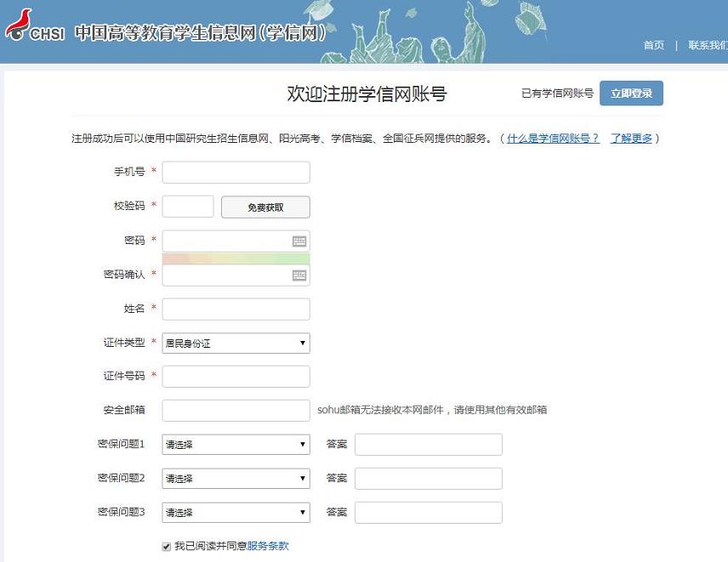
Task: Open the 了解更多 link
Action: pos(631,139)
